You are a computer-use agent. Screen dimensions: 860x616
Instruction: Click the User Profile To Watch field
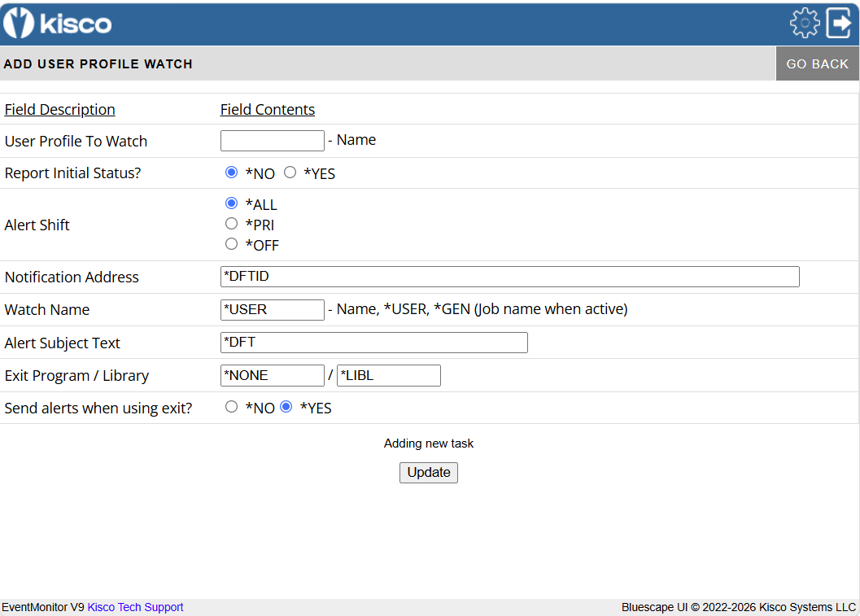pyautogui.click(x=272, y=141)
